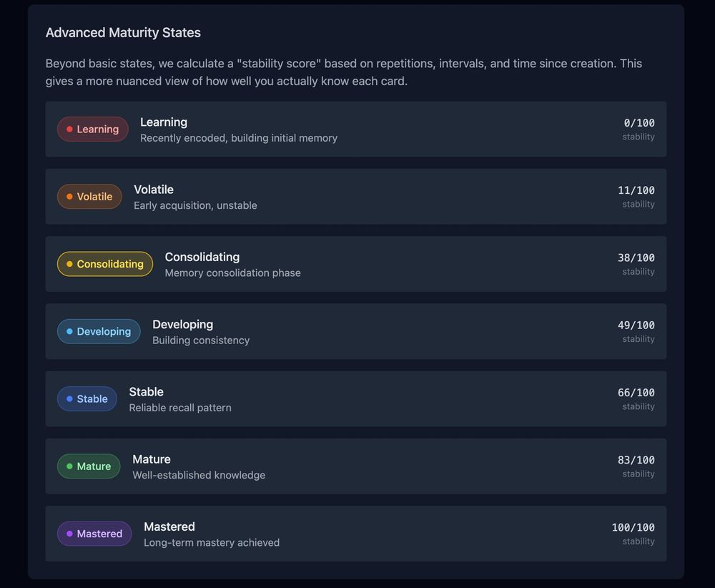Click the 83/100 stability score
715x588 pixels.
(636, 460)
